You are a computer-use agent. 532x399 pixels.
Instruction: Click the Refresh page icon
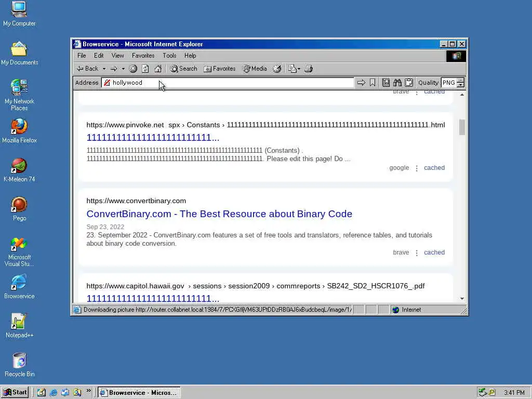pos(145,69)
